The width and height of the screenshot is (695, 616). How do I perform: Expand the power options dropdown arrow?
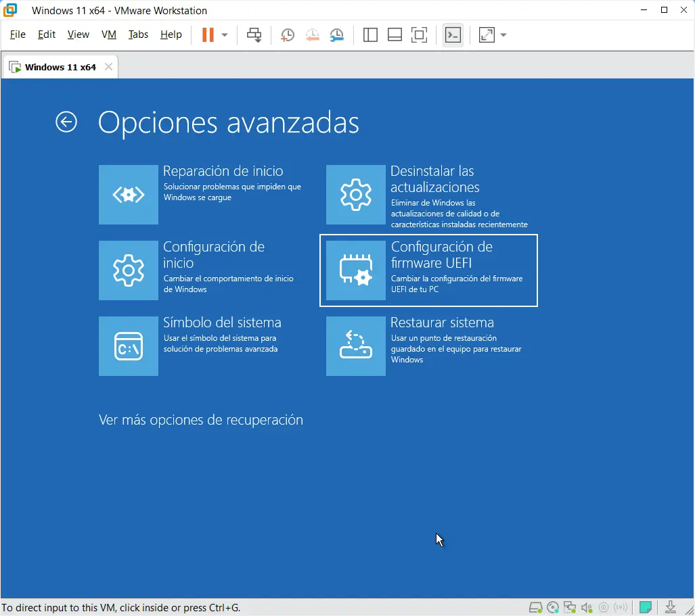point(225,34)
